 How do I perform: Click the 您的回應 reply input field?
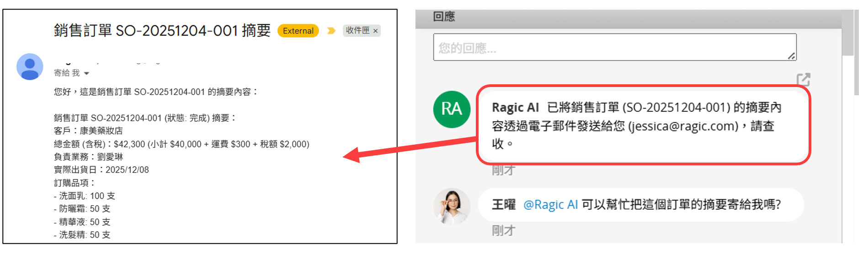click(x=615, y=47)
